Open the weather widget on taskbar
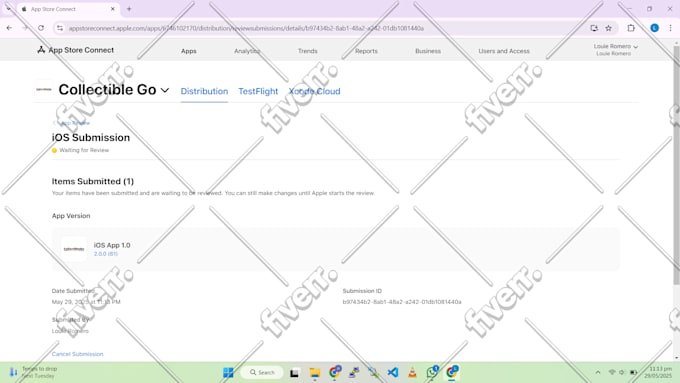Image resolution: width=680 pixels, height=383 pixels. (34, 372)
